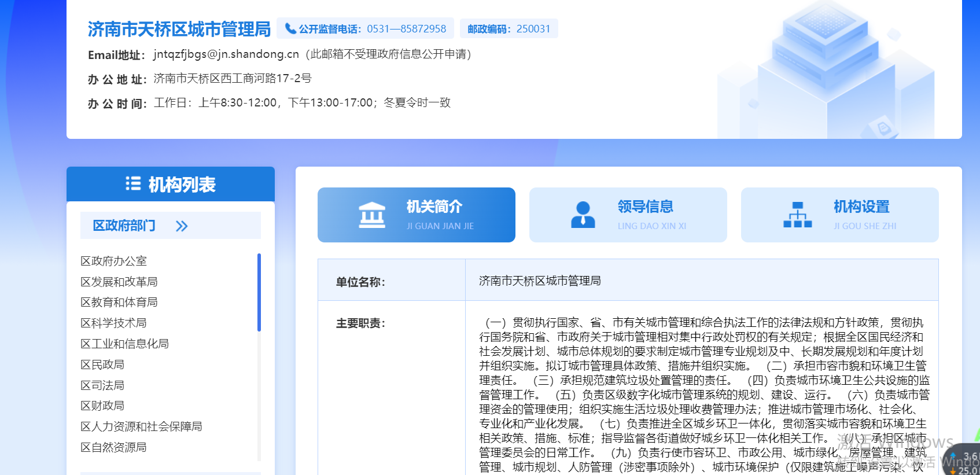The width and height of the screenshot is (980, 475).
Task: Click the building icon on 机关简介 tab
Action: [x=372, y=215]
